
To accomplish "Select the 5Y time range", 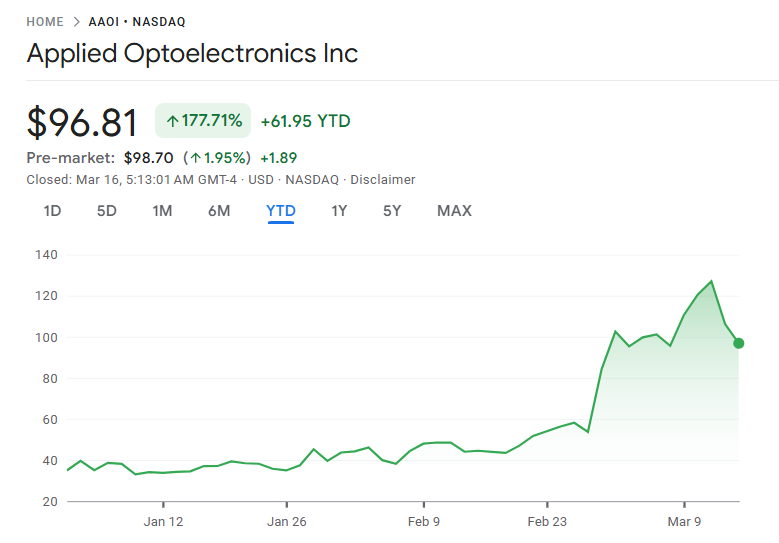I will click(x=392, y=211).
